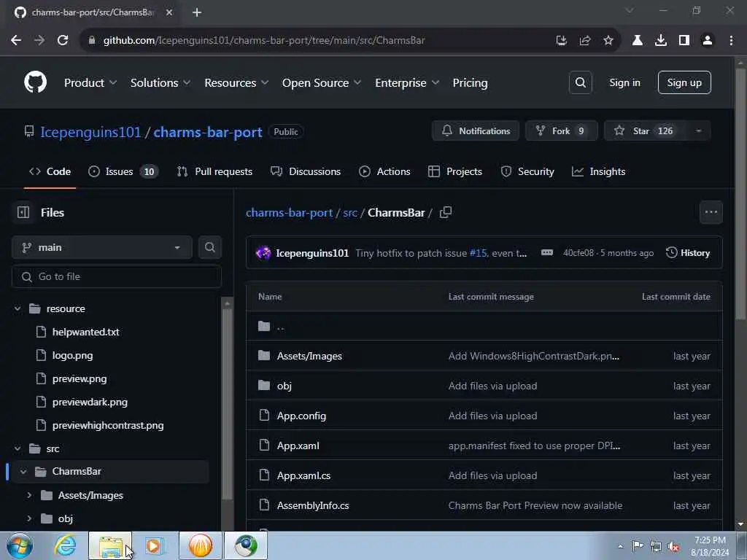747x560 pixels.
Task: Open the more options ellipsis button
Action: click(711, 212)
